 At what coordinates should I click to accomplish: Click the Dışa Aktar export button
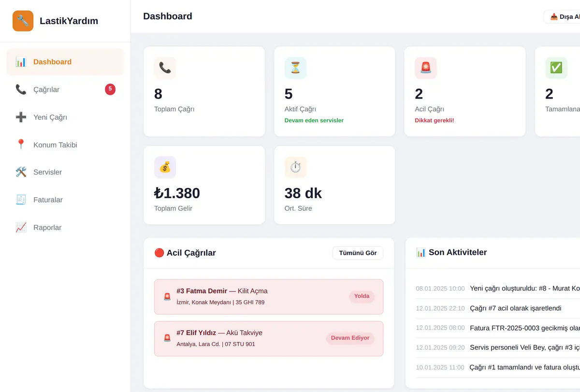click(x=562, y=17)
